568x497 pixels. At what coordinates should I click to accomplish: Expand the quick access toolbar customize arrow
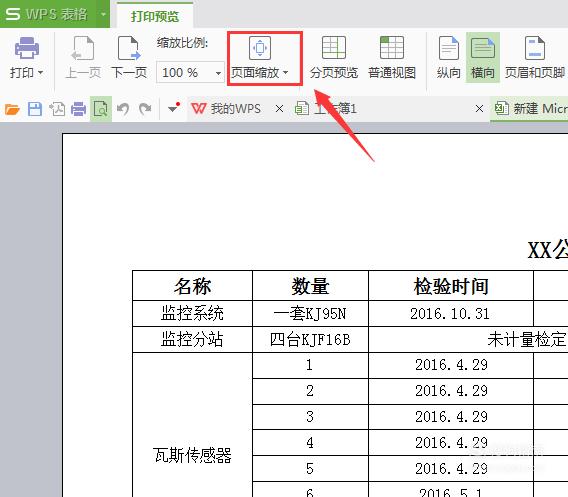(x=173, y=109)
